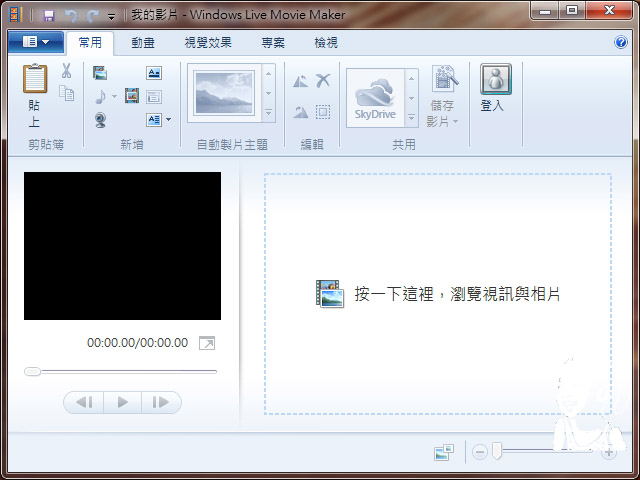Click the thumbnail size icon in status bar
640x480 pixels.
click(444, 452)
